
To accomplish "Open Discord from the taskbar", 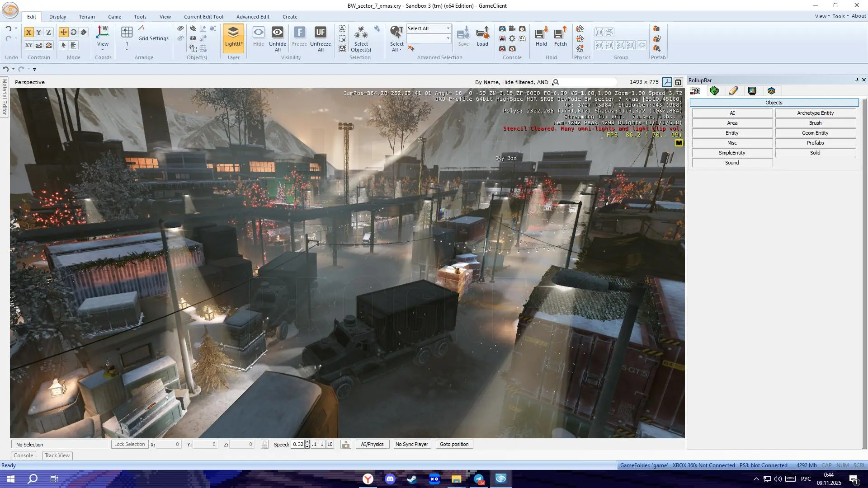I will click(390, 479).
